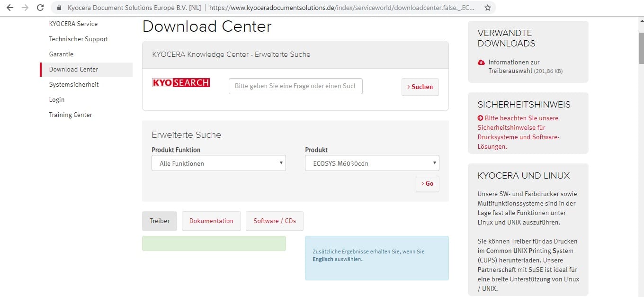The width and height of the screenshot is (644, 297).
Task: Click the file size text (201,86 KB)
Action: click(x=548, y=71)
